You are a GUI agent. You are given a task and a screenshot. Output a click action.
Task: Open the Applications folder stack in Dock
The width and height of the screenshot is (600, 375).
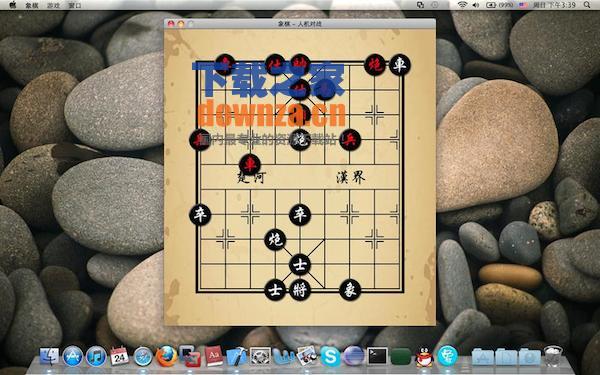pyautogui.click(x=483, y=357)
